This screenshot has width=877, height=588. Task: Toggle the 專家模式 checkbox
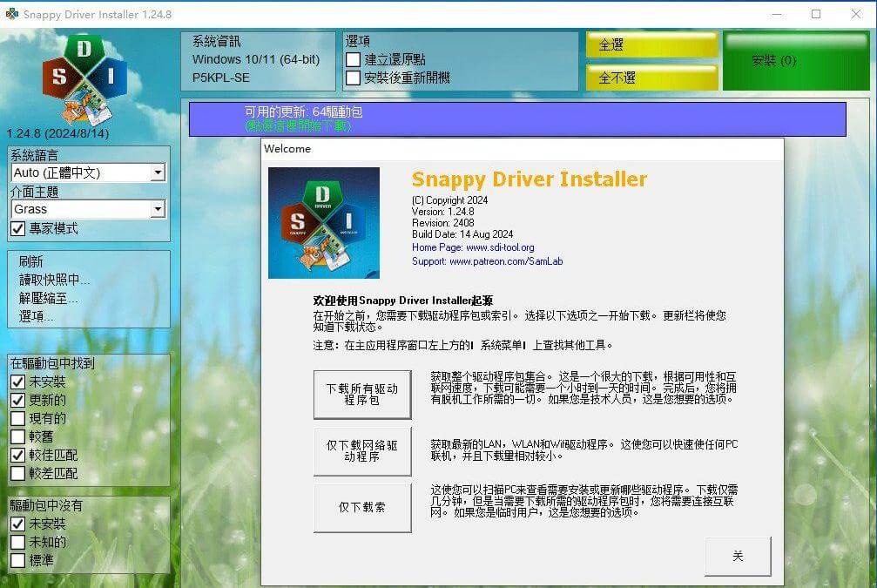point(18,228)
